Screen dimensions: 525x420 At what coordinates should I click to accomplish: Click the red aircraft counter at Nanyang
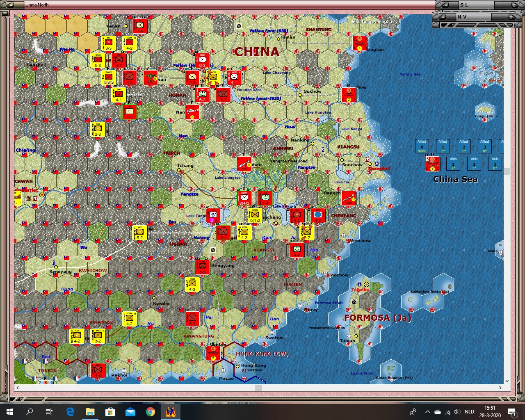tap(192, 112)
